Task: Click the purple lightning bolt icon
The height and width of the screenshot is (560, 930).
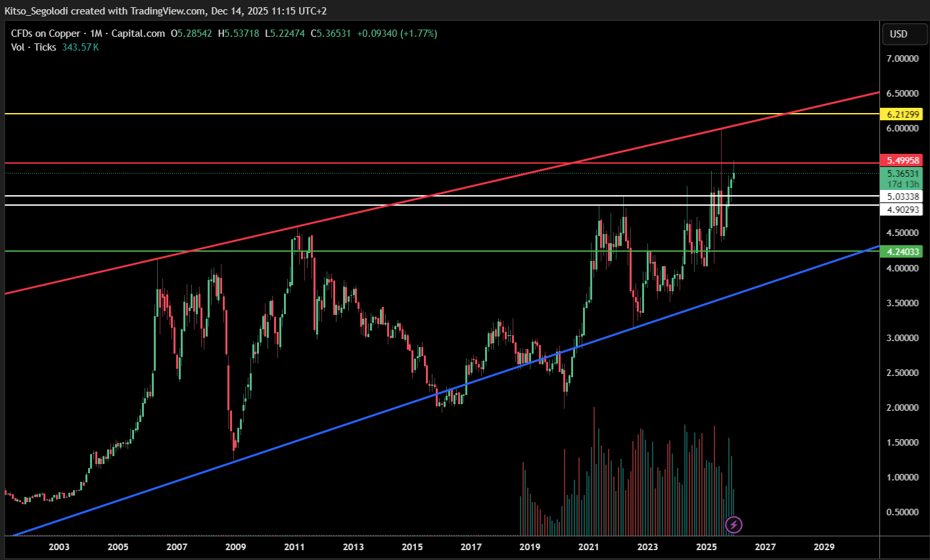Action: [x=733, y=525]
